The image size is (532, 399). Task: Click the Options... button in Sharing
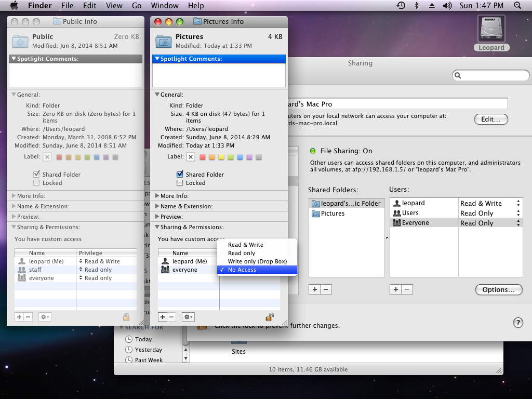[498, 289]
